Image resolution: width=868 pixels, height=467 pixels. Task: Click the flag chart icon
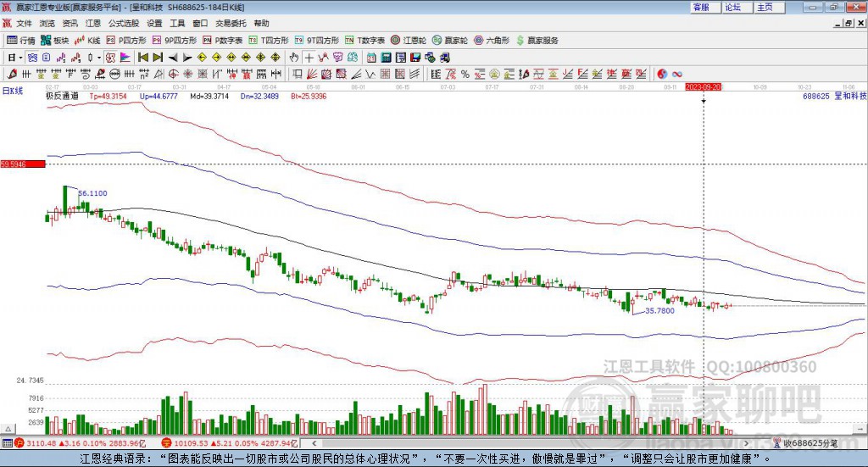coord(125,58)
